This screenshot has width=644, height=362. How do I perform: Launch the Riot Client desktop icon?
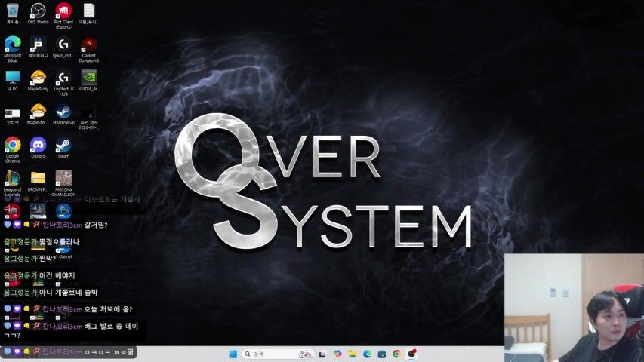click(x=63, y=15)
